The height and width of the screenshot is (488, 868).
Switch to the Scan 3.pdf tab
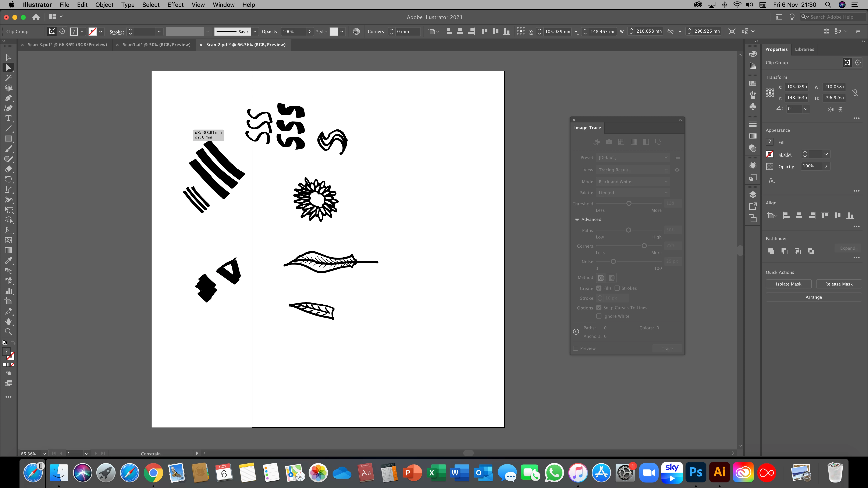(67, 44)
